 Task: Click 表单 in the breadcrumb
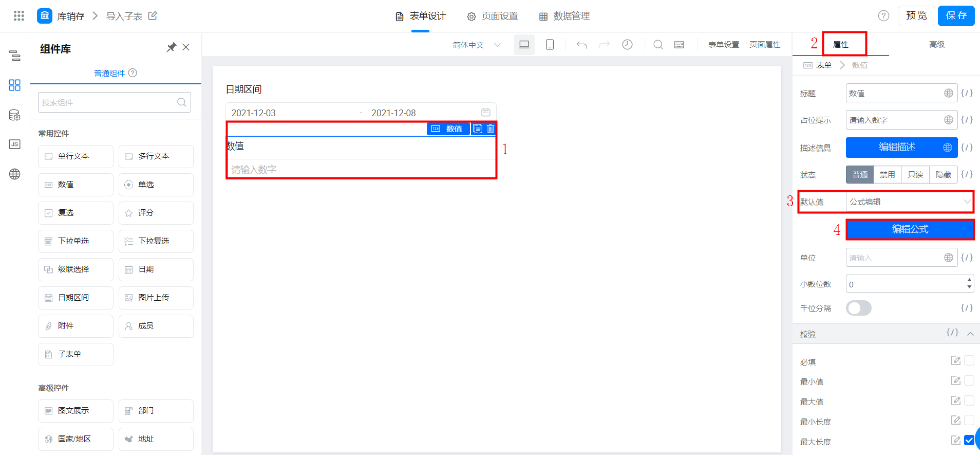(x=824, y=65)
